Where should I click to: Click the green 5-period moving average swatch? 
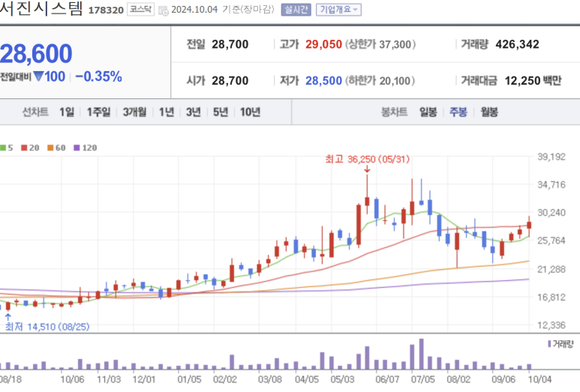(x=2, y=148)
